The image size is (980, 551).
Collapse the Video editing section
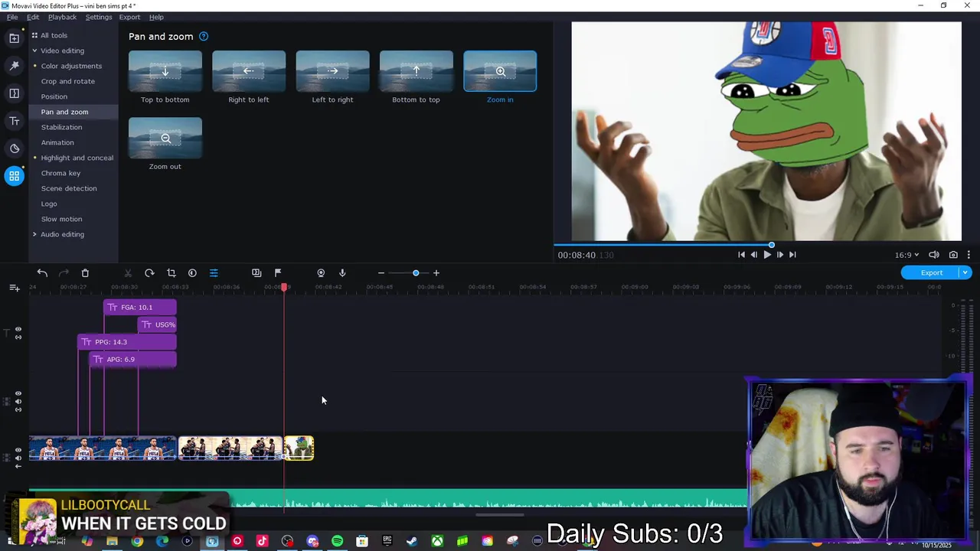pyautogui.click(x=34, y=51)
